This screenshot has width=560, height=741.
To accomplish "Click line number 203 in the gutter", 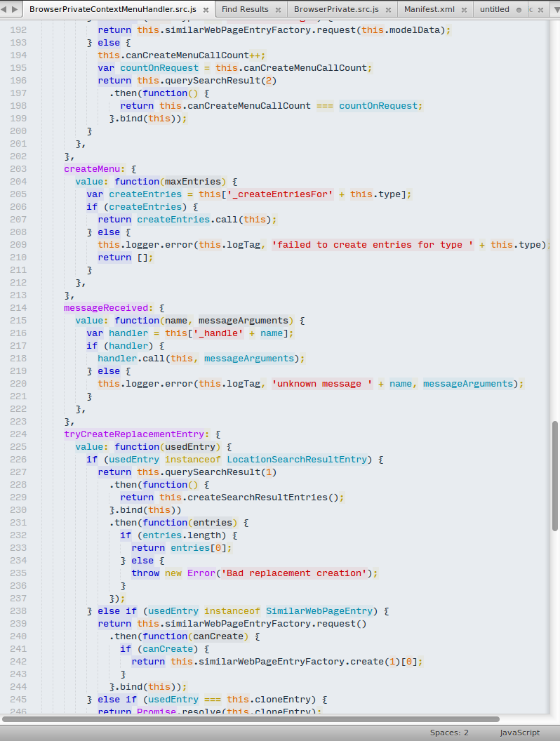I will click(18, 169).
